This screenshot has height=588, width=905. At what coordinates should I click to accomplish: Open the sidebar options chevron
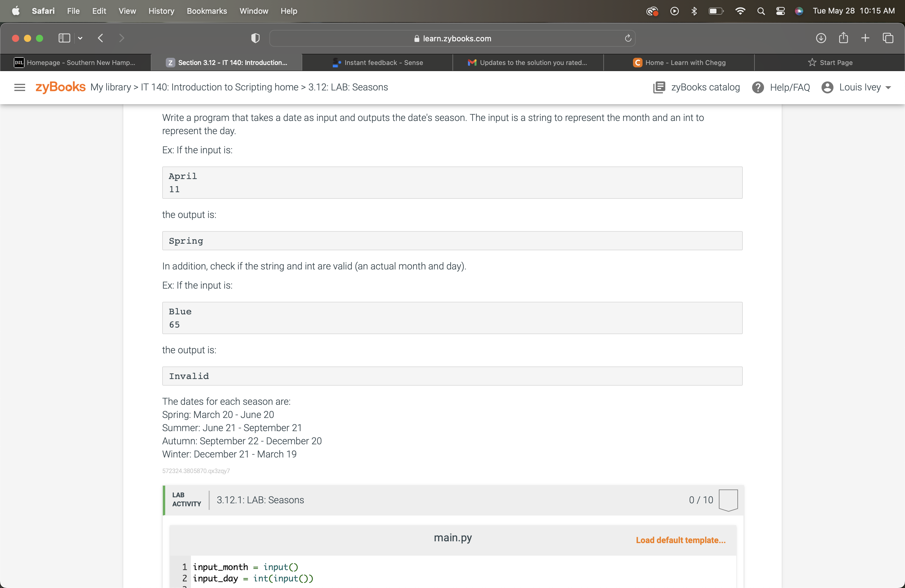coord(80,38)
